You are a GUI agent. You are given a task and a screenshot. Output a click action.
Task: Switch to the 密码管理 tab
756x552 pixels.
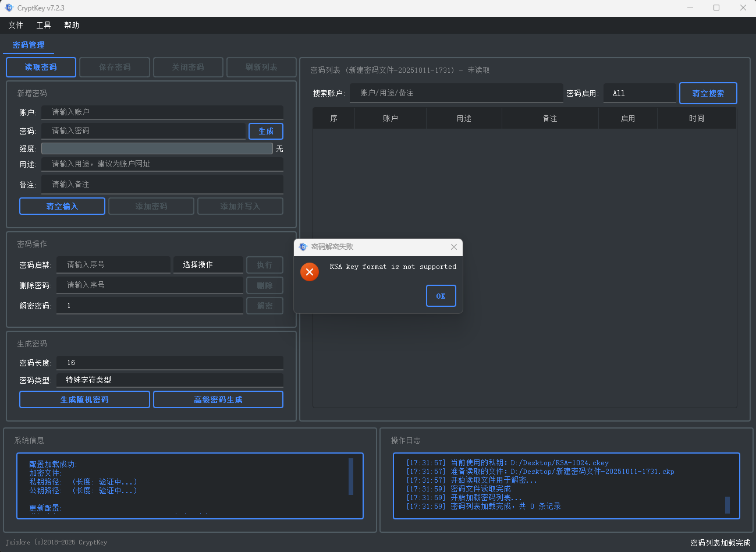29,45
